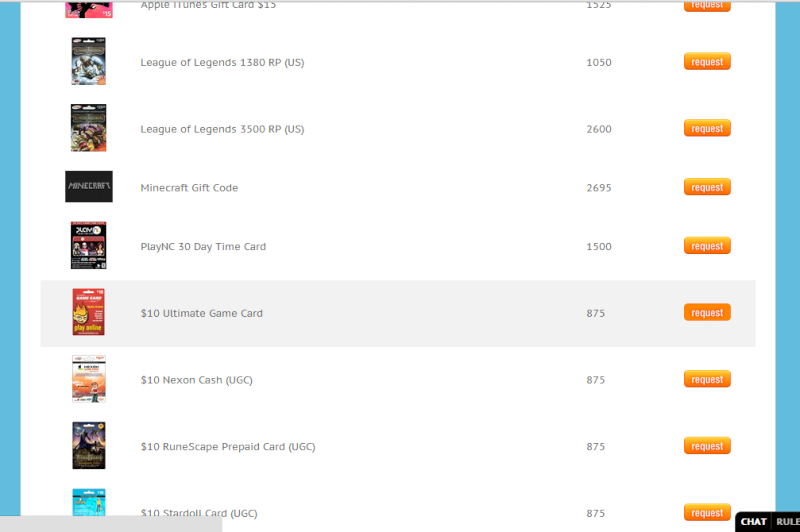The image size is (800, 532).
Task: Click the League of Legends 1380 RP card image
Action: coord(88,61)
